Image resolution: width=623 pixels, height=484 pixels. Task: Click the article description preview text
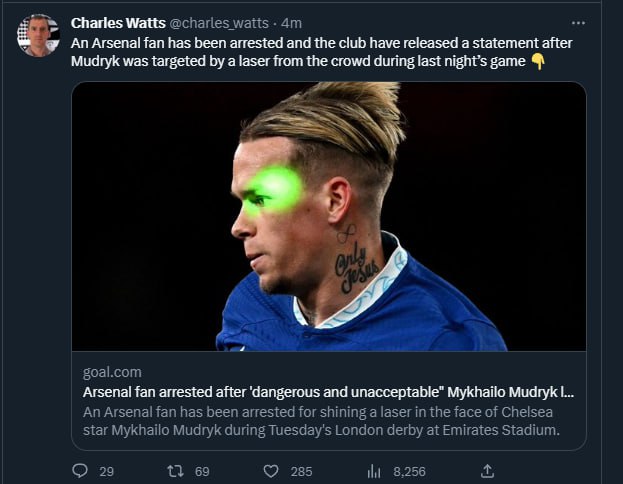coord(320,422)
